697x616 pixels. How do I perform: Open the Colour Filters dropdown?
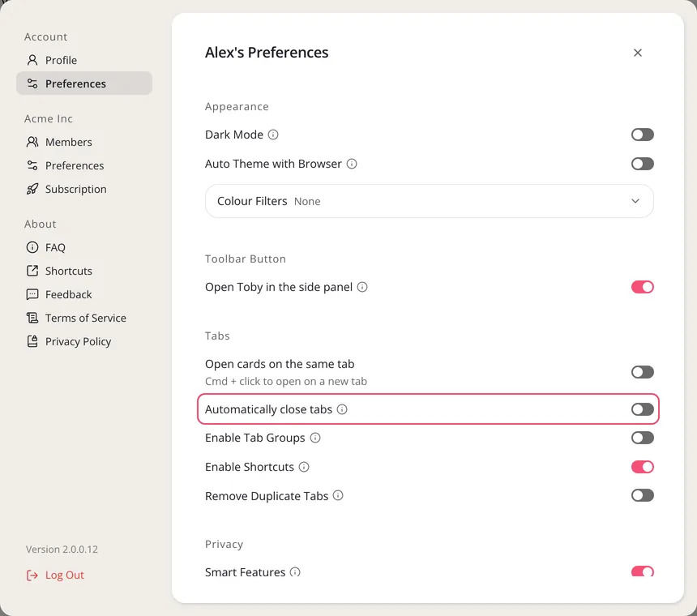coord(429,201)
